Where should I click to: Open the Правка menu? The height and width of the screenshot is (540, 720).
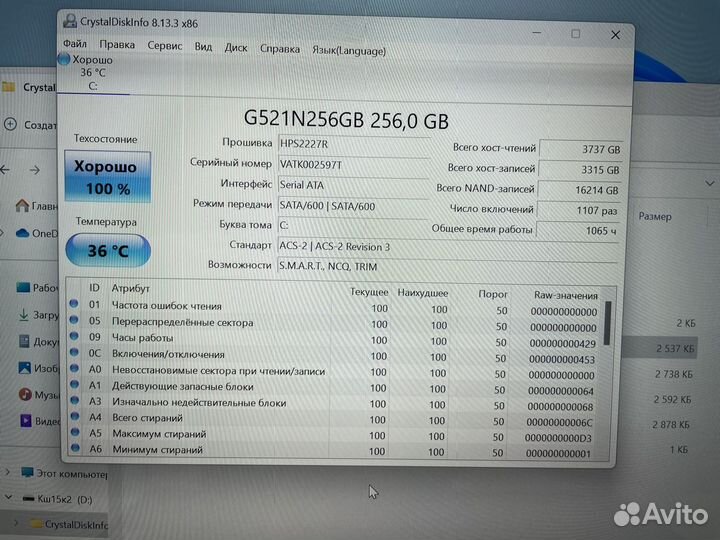[x=117, y=45]
